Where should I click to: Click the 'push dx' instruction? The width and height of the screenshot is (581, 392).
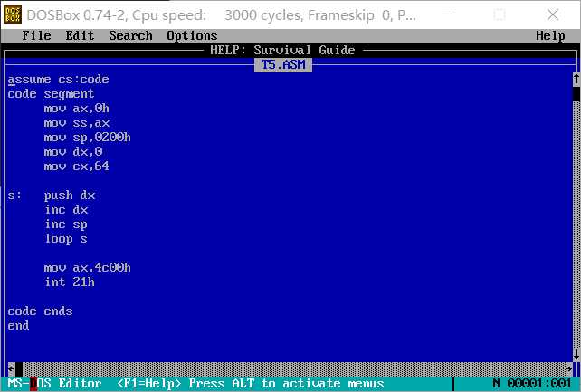70,196
